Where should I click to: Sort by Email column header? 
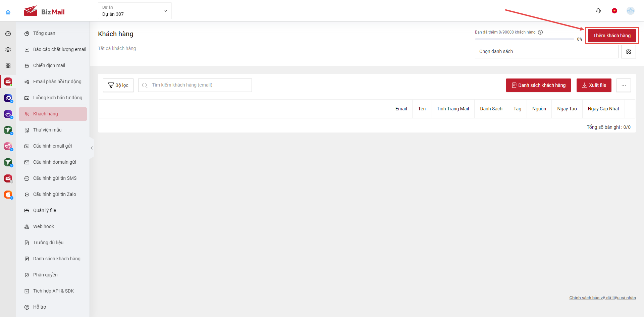tap(401, 109)
